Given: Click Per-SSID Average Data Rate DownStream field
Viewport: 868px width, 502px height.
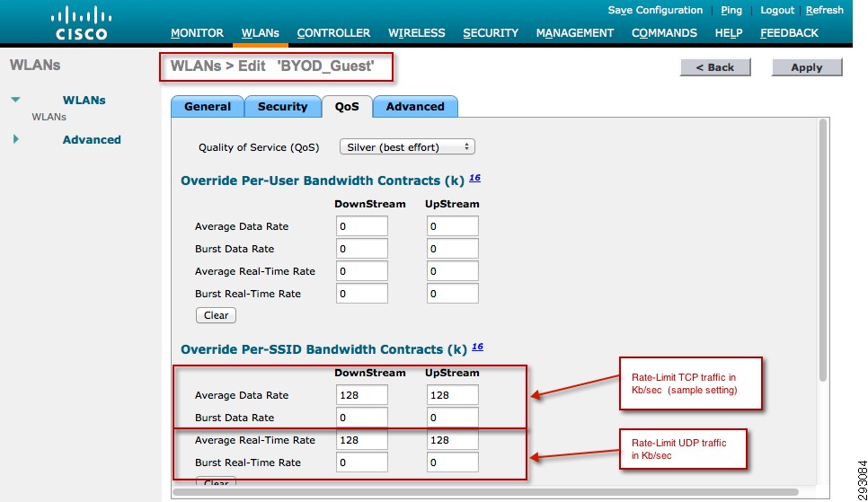Looking at the screenshot, I should click(x=361, y=394).
